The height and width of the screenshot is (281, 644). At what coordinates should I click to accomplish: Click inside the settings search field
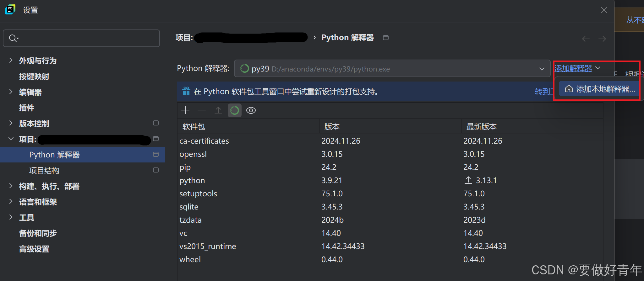pos(81,38)
